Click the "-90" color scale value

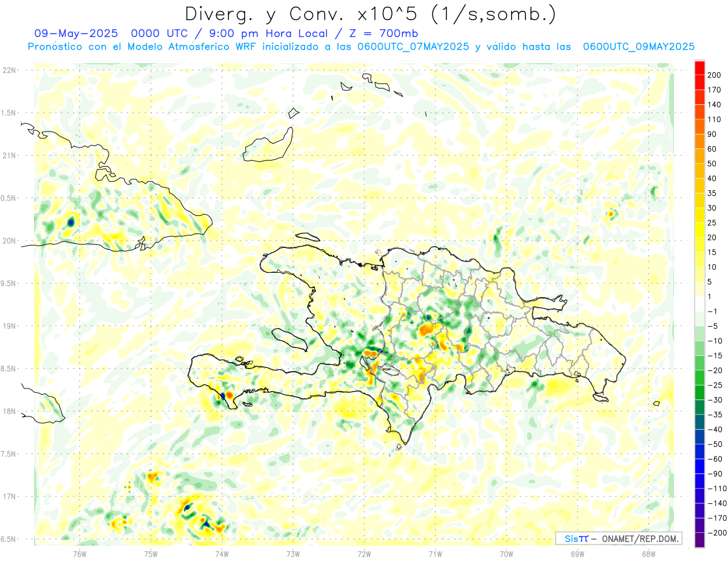[x=716, y=473]
